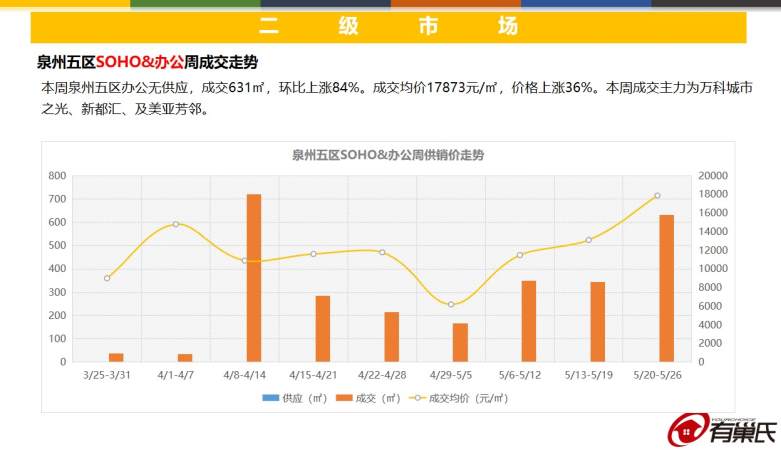This screenshot has height=450, width=781.
Task: Click the left axis value 500
Action: [x=57, y=245]
